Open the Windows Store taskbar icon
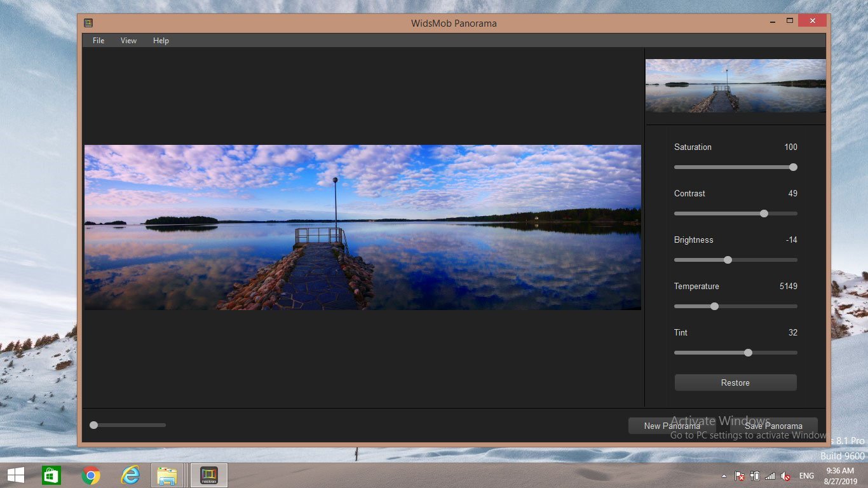 tap(51, 475)
